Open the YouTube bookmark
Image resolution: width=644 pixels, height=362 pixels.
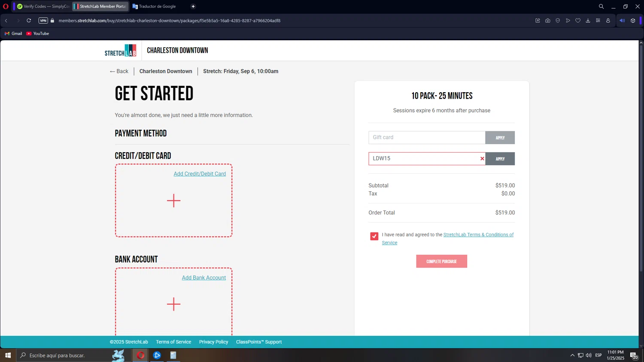coord(38,33)
